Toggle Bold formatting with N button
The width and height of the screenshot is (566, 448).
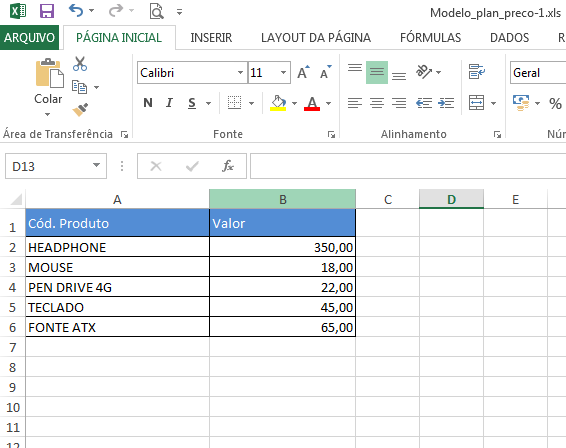[x=148, y=103]
